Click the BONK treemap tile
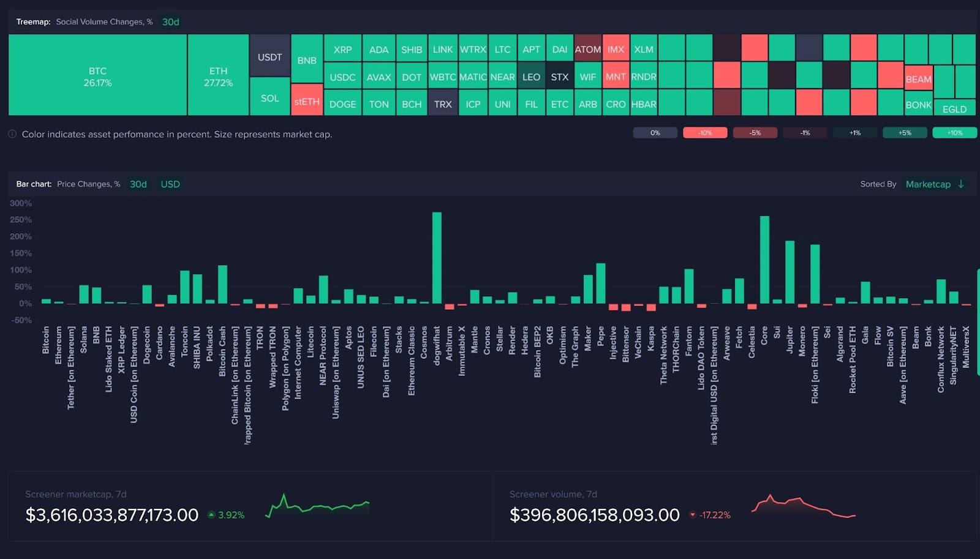Screen dimensions: 980x559 coord(919,103)
